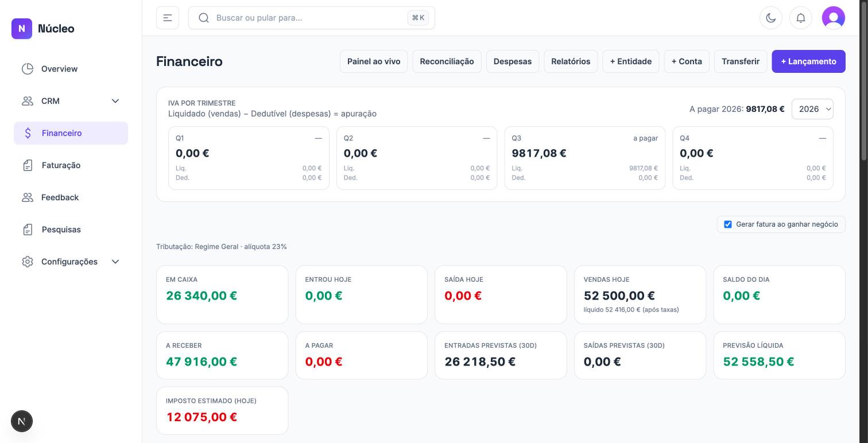Open the CRM section
The width and height of the screenshot is (868, 443).
71,101
